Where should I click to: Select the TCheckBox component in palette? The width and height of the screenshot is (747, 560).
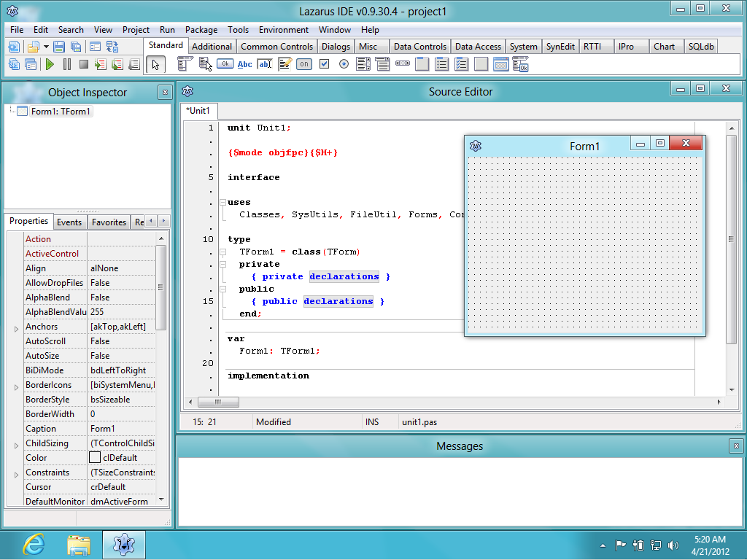click(324, 64)
